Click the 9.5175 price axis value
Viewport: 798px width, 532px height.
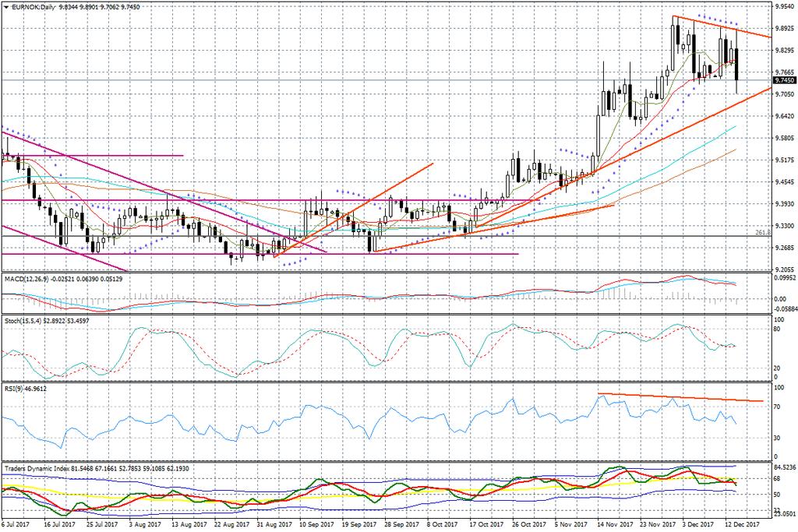point(784,160)
